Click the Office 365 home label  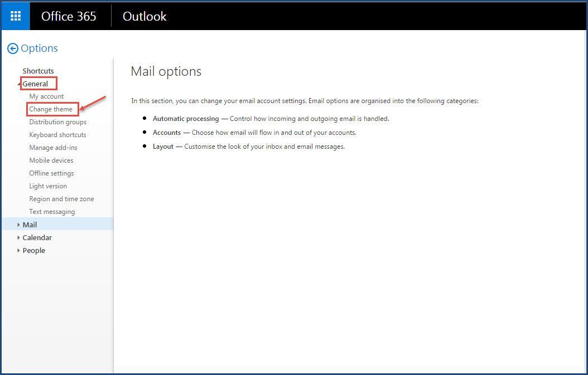(x=69, y=16)
